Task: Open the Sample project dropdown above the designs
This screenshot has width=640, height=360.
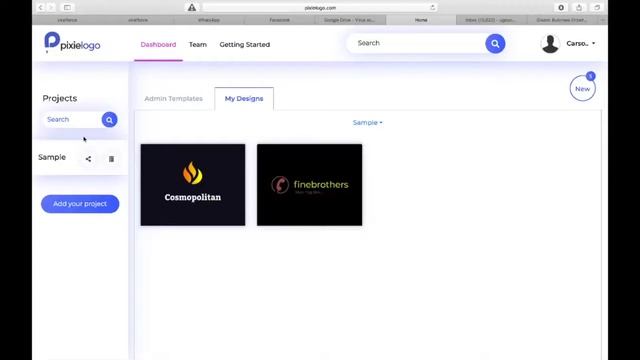Action: click(367, 122)
